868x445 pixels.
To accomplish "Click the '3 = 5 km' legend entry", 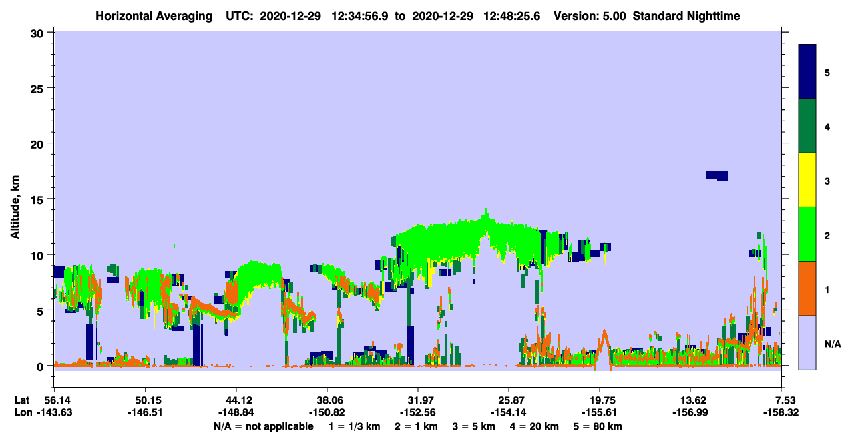I will click(x=474, y=426).
